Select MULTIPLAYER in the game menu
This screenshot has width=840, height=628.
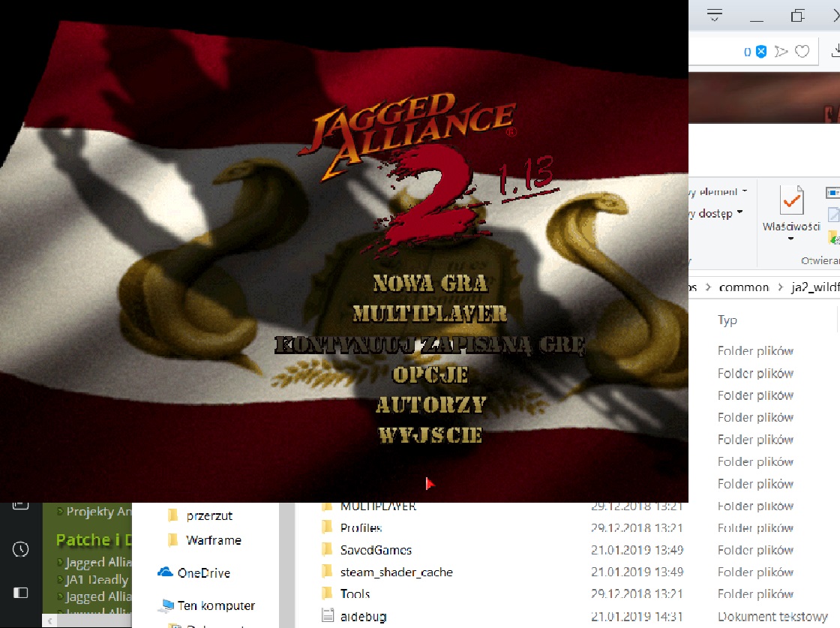pos(430,314)
